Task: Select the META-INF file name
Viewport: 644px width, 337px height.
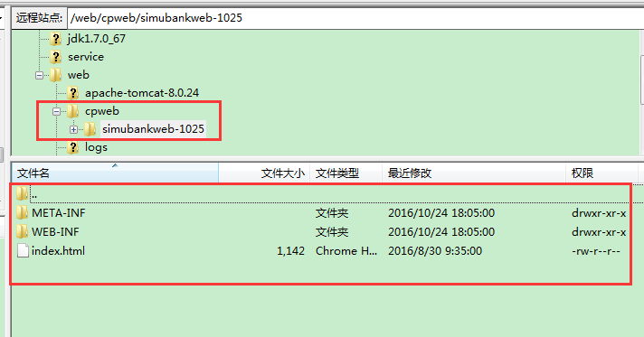Action: [59, 212]
